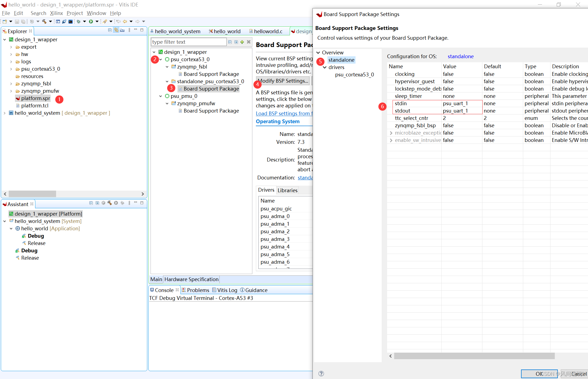The width and height of the screenshot is (588, 379).
Task: Click the Modify BSP Settings button
Action: 283,81
